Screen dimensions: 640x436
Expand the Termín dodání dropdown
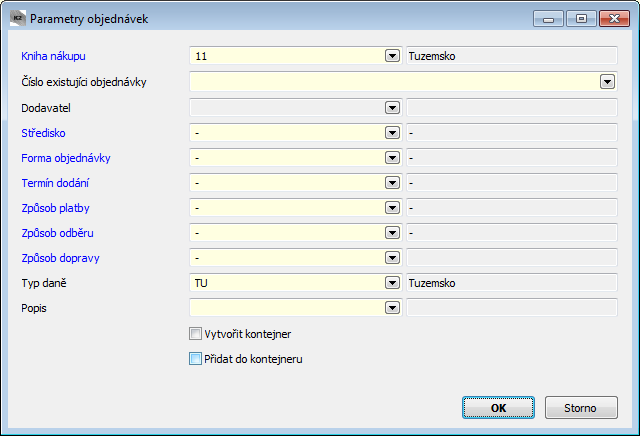392,183
